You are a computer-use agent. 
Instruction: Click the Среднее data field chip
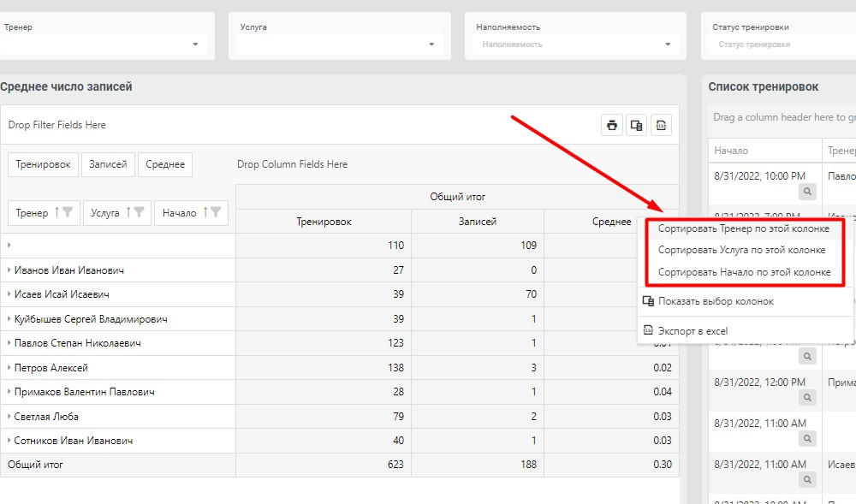165,165
